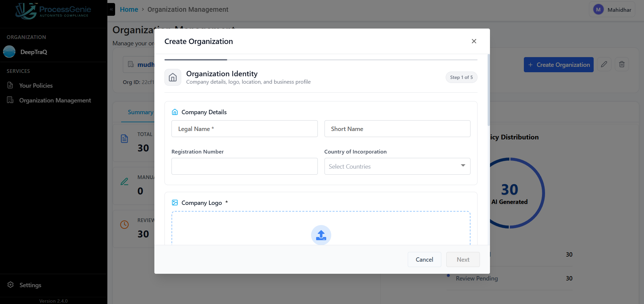Click the upload logo cloud icon
This screenshot has height=304, width=644.
pyautogui.click(x=321, y=235)
